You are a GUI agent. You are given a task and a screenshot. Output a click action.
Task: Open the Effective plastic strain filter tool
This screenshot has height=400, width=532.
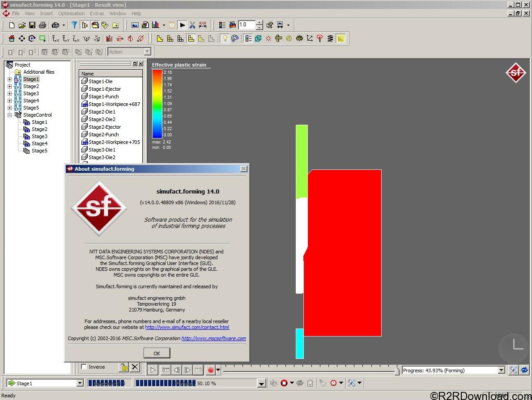click(74, 25)
